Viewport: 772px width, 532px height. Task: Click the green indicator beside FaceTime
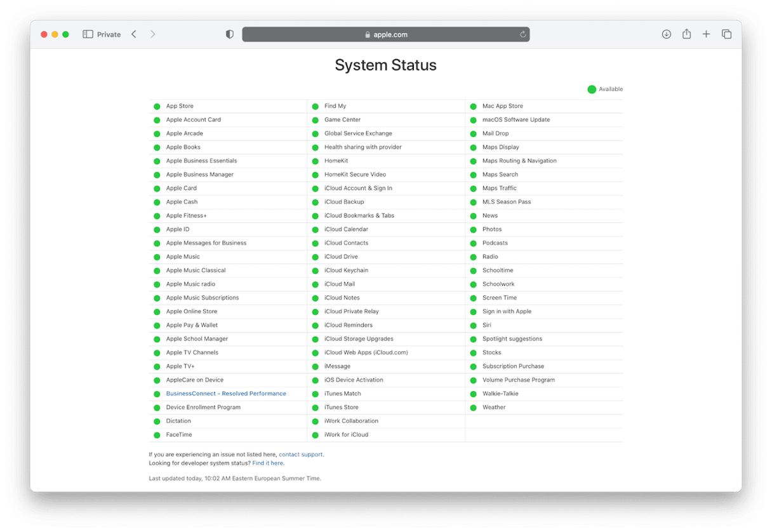coord(157,435)
